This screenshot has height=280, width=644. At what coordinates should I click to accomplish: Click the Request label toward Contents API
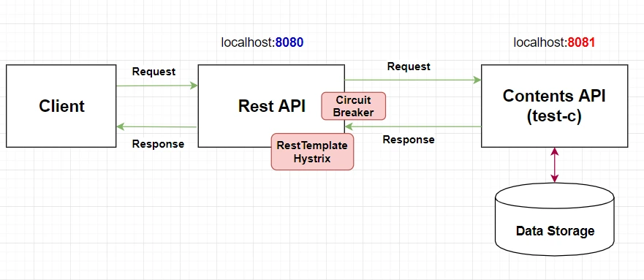coord(409,67)
